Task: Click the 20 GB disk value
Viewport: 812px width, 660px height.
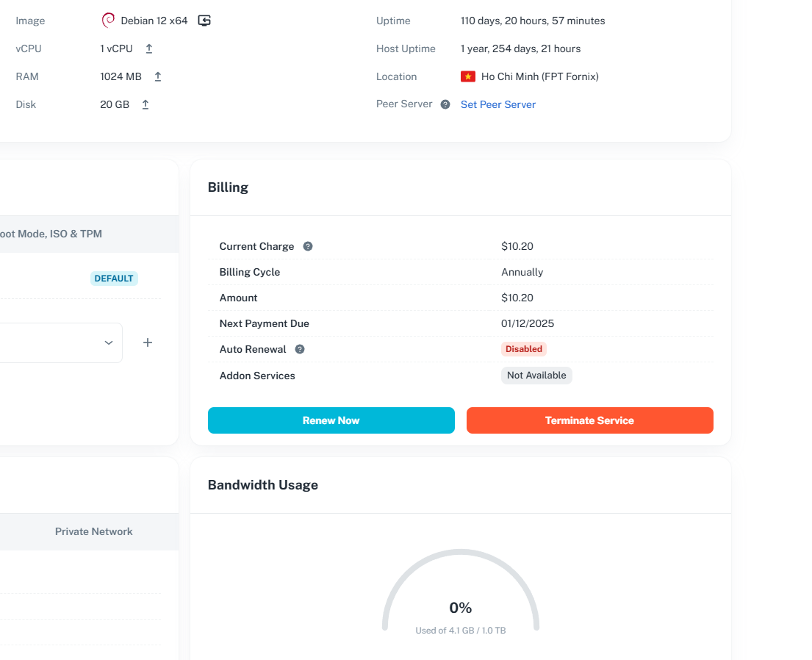Action: 115,104
